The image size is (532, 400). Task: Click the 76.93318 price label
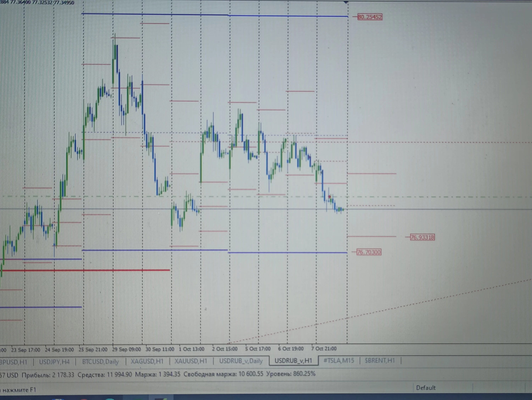(422, 237)
